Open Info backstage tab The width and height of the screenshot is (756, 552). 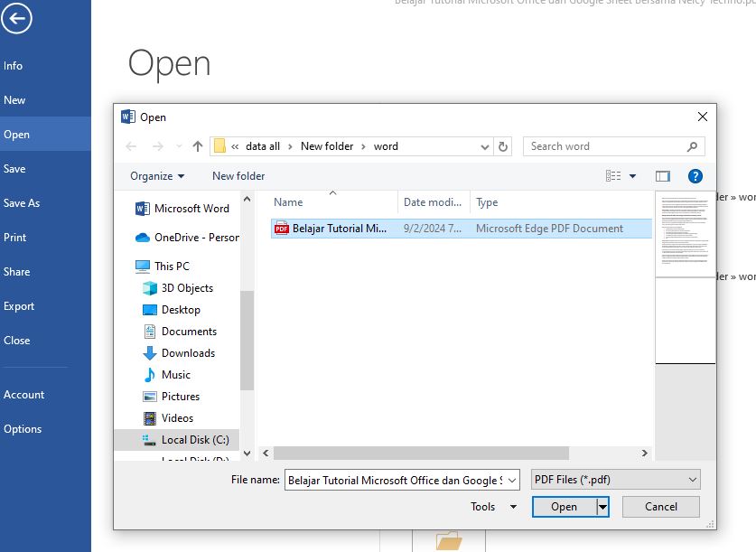click(13, 66)
